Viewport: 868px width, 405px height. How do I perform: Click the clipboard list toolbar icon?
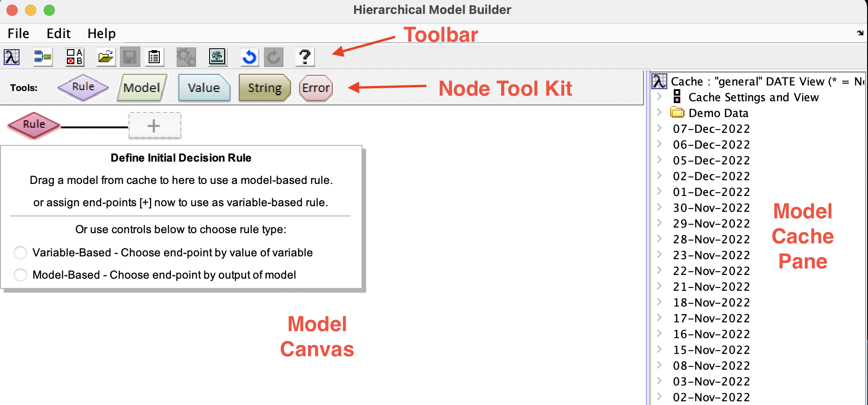coord(154,57)
